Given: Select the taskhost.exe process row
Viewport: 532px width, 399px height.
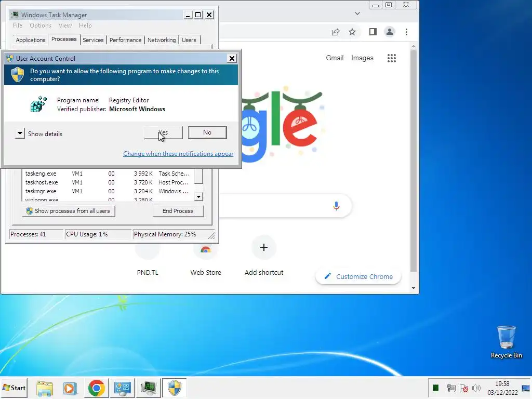Looking at the screenshot, I should click(108, 182).
